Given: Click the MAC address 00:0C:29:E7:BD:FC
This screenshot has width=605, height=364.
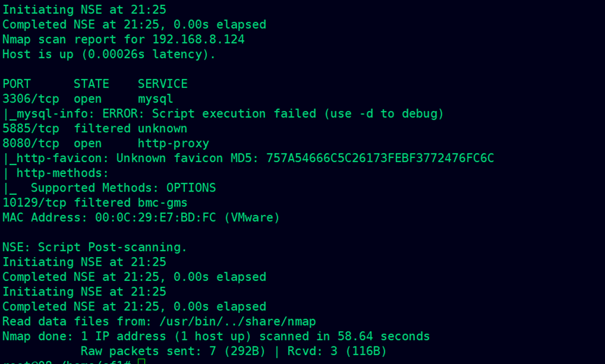Looking at the screenshot, I should coord(155,217).
